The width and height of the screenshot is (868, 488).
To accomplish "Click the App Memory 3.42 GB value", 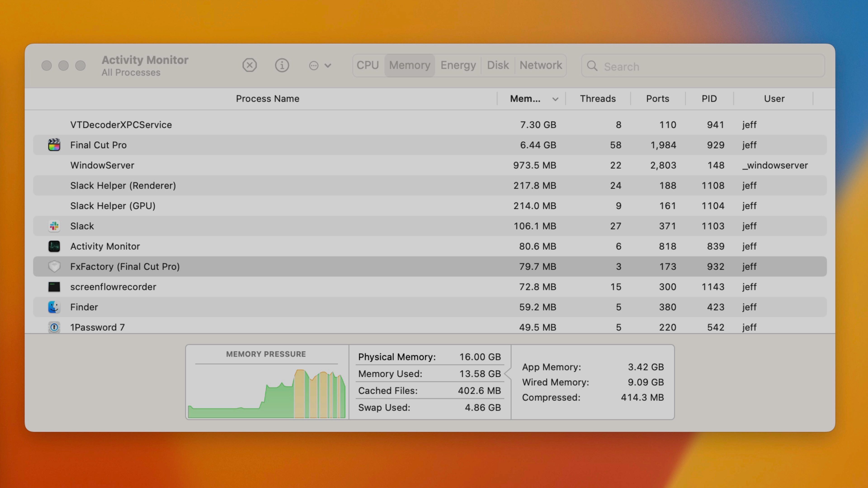I will [646, 367].
